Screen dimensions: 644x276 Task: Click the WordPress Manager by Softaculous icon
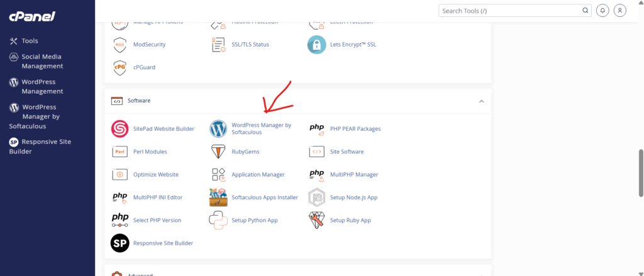218,129
